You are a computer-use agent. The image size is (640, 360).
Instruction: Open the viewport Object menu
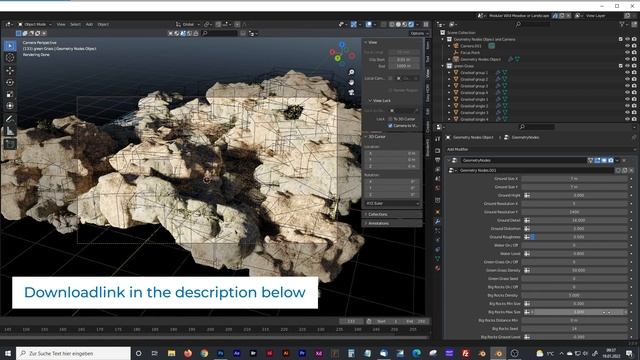(103, 24)
